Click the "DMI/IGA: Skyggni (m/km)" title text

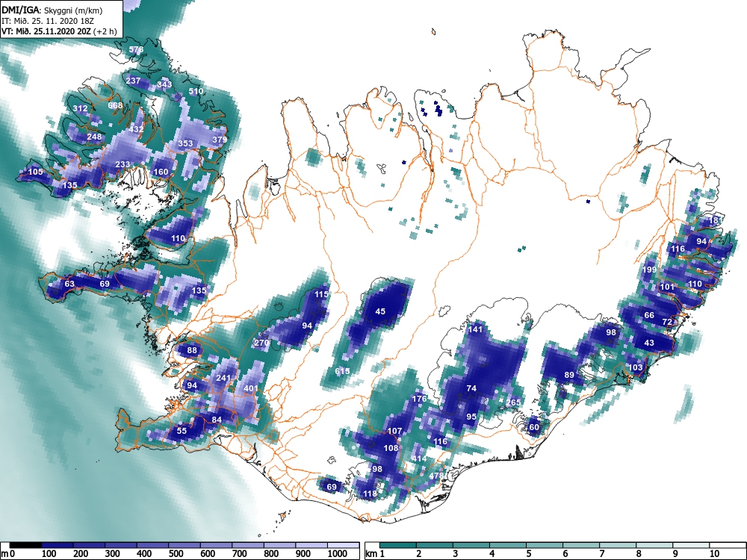[52, 10]
